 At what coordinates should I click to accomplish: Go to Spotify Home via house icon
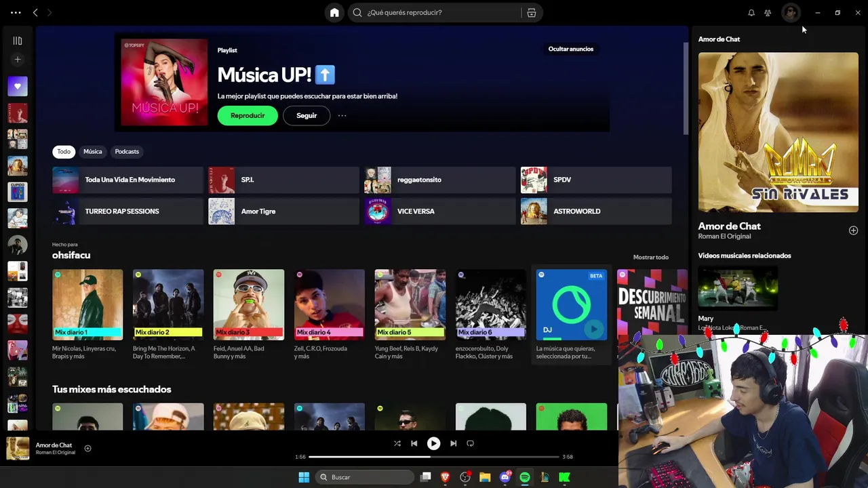[334, 12]
